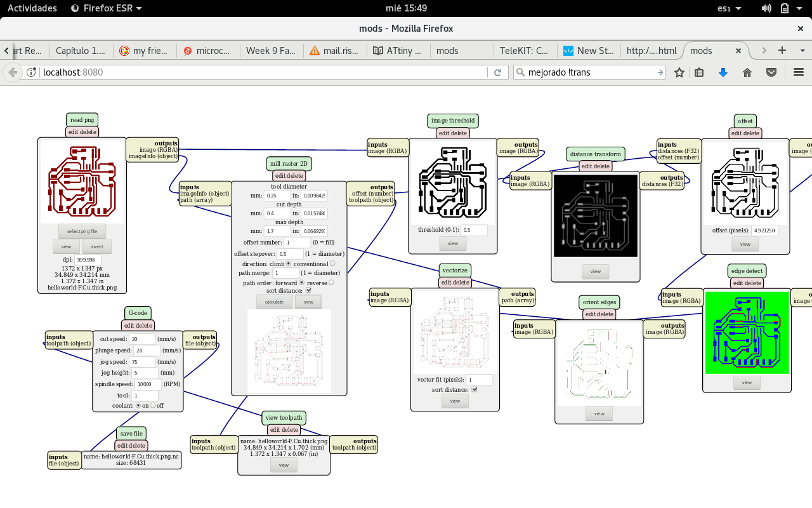Select the climb direction radio button
Screen dimensions: 812x508
tap(288, 264)
